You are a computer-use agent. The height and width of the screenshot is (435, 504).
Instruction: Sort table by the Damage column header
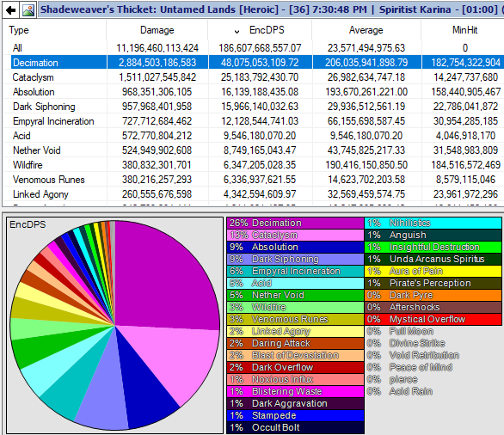pyautogui.click(x=157, y=30)
